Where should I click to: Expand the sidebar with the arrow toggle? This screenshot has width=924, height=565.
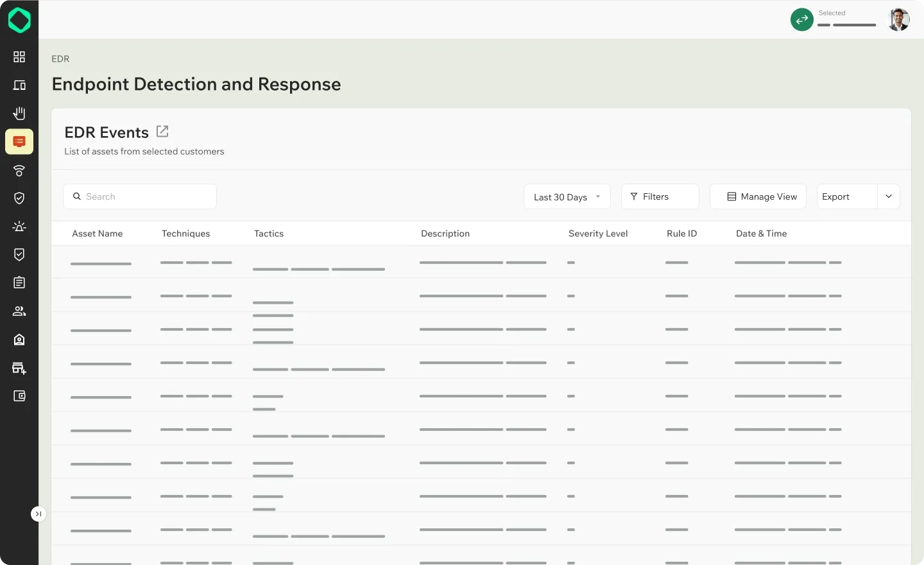(38, 514)
